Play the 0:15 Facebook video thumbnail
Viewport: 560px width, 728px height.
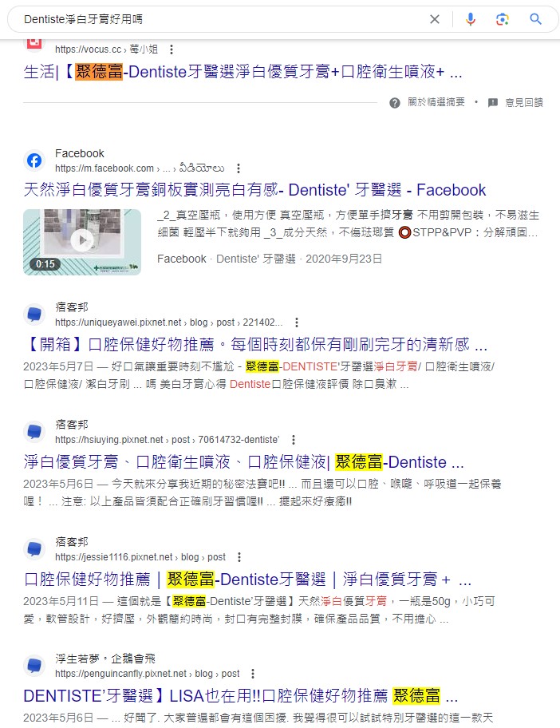pyautogui.click(x=82, y=242)
